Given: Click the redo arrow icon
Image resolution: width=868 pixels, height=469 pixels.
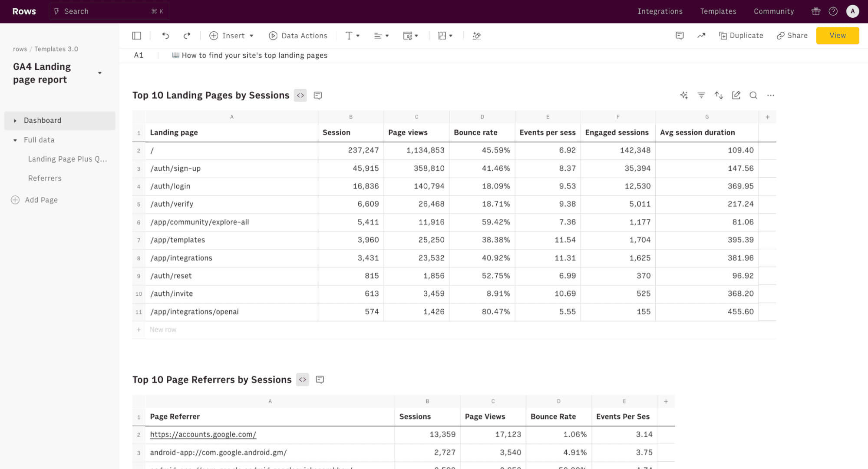Looking at the screenshot, I should (x=187, y=36).
